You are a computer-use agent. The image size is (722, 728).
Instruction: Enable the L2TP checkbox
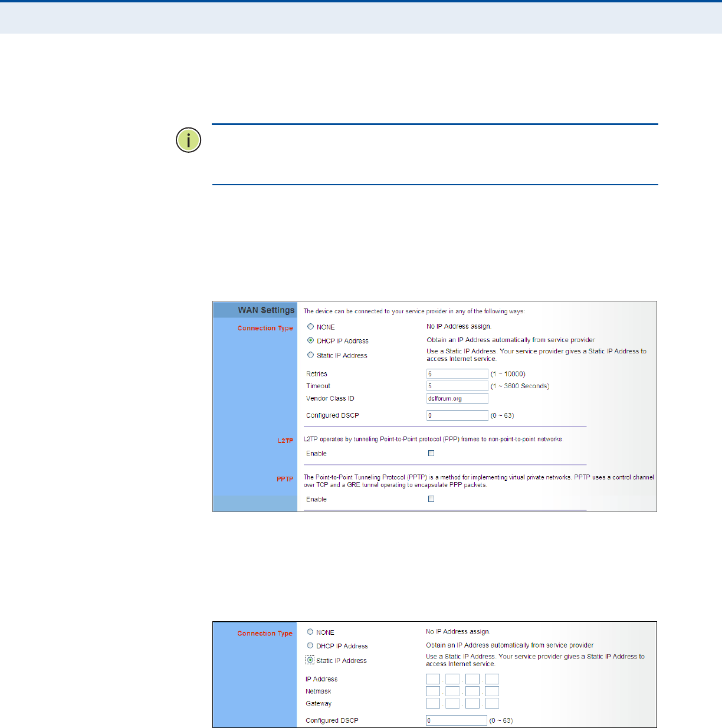coord(431,453)
